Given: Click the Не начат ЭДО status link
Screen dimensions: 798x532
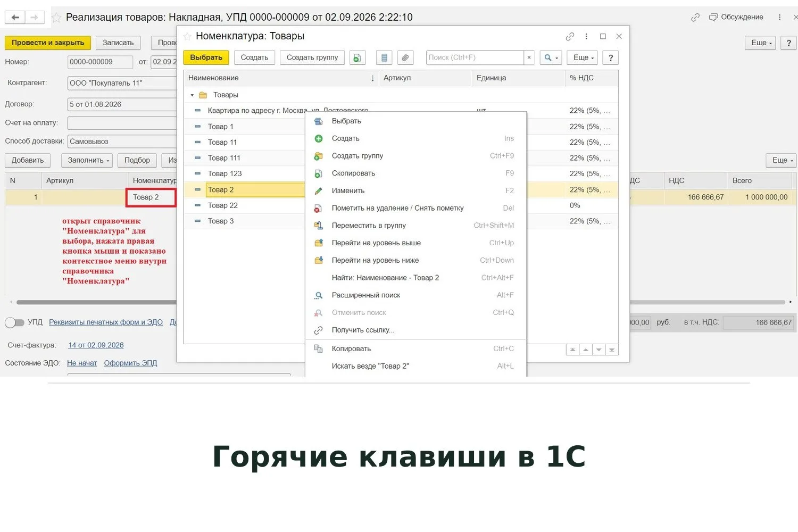Looking at the screenshot, I should pos(82,363).
